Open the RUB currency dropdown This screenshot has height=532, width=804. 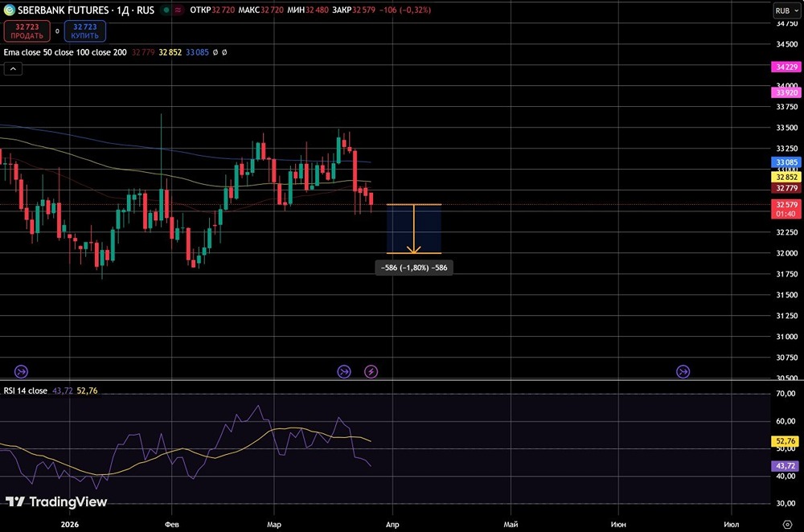click(782, 10)
